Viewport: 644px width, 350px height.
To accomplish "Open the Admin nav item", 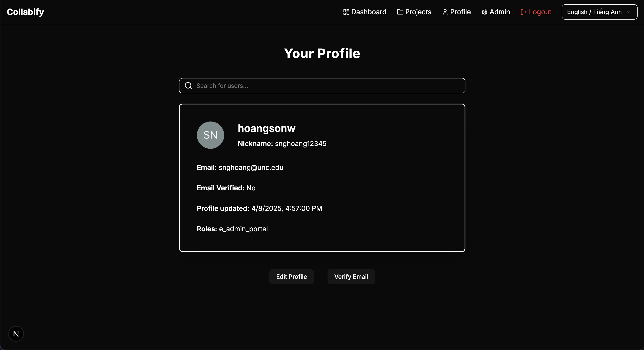I will click(x=496, y=12).
